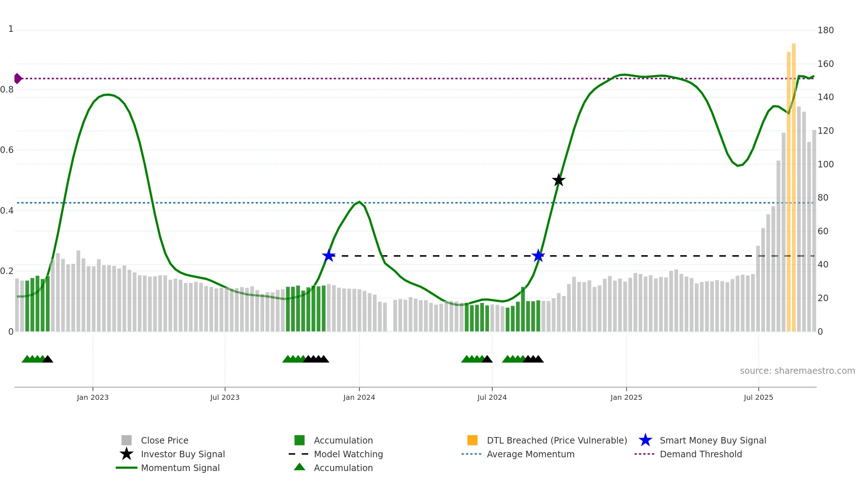The image size is (868, 488).
Task: Click the Jul 2025 axis tick label
Action: [758, 398]
